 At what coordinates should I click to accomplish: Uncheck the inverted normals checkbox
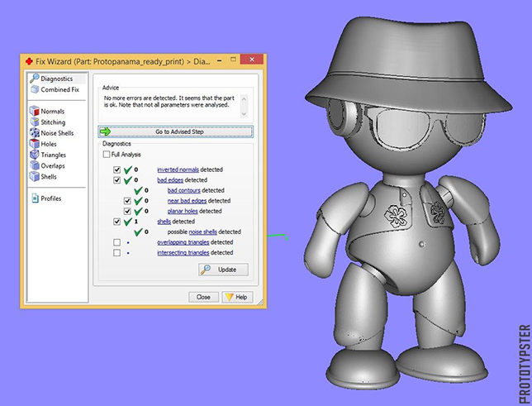116,170
